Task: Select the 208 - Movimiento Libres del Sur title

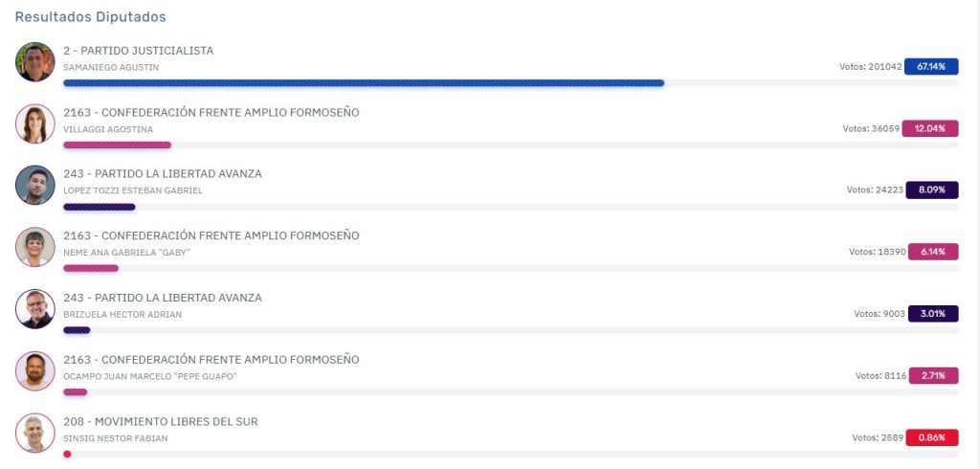Action: 161,421
